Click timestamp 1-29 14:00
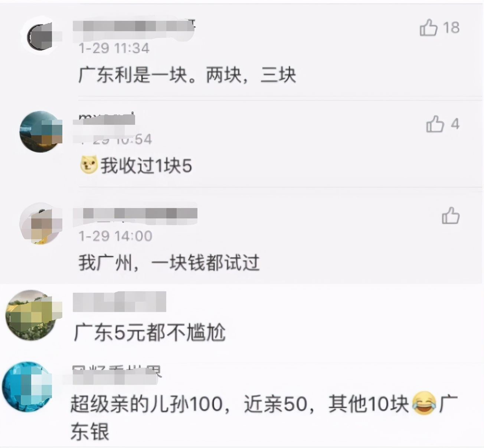The width and height of the screenshot is (484, 448). coord(115,236)
